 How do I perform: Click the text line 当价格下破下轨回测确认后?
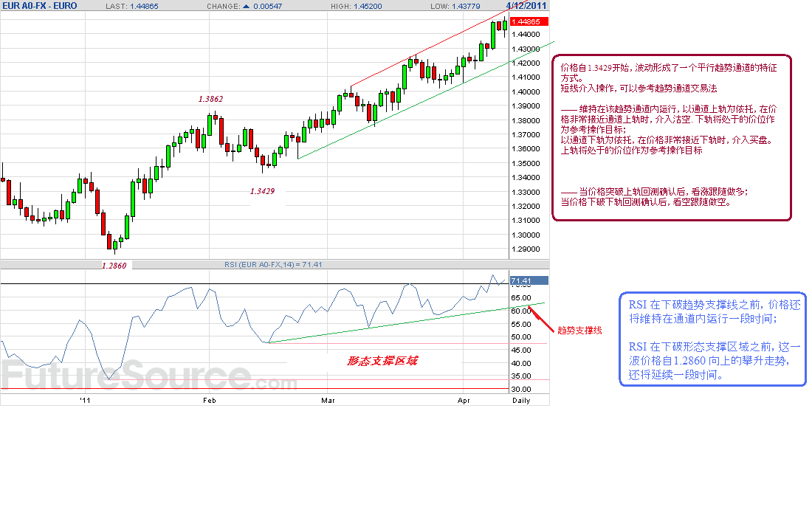click(647, 202)
